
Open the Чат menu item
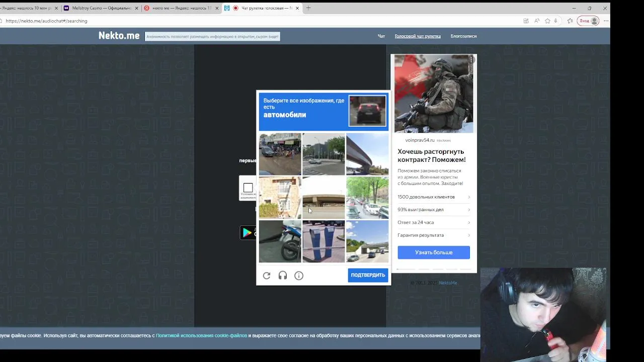(x=381, y=36)
